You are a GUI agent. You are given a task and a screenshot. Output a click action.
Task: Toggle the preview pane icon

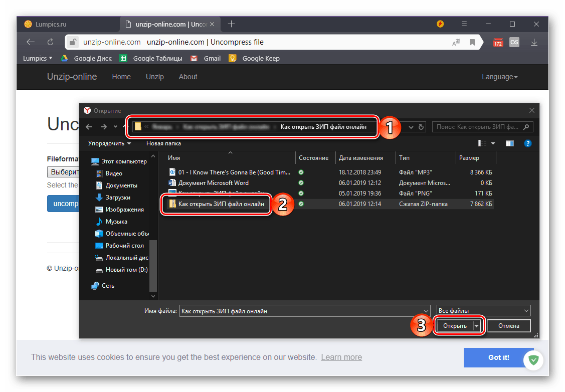[510, 143]
